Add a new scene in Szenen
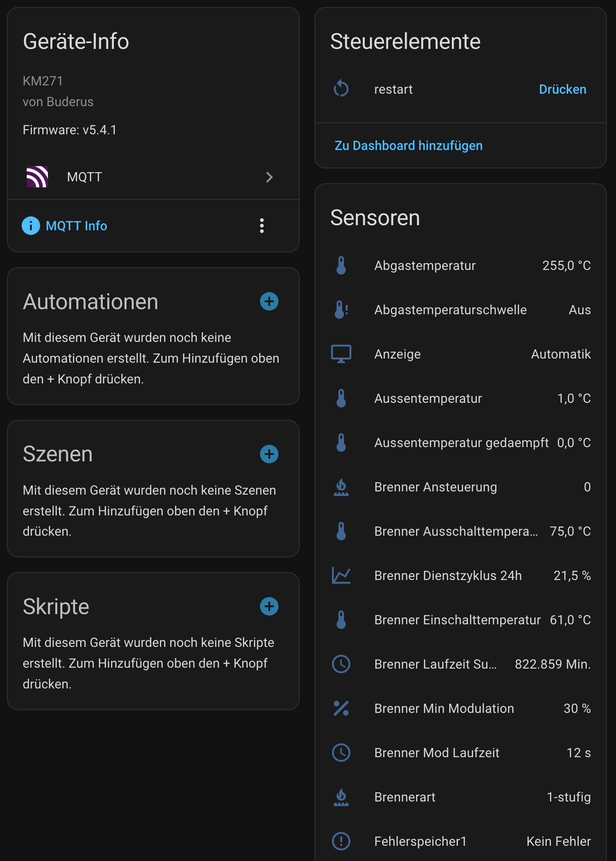 pos(269,454)
